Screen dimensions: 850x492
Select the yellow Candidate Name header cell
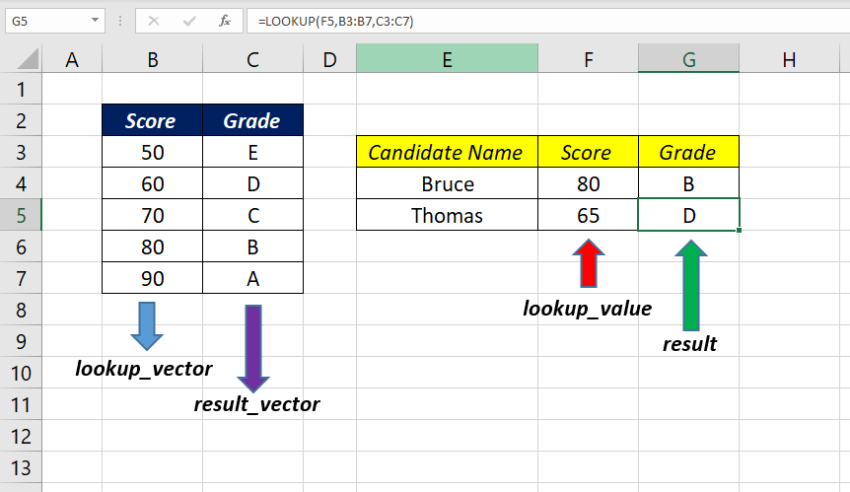[x=446, y=153]
